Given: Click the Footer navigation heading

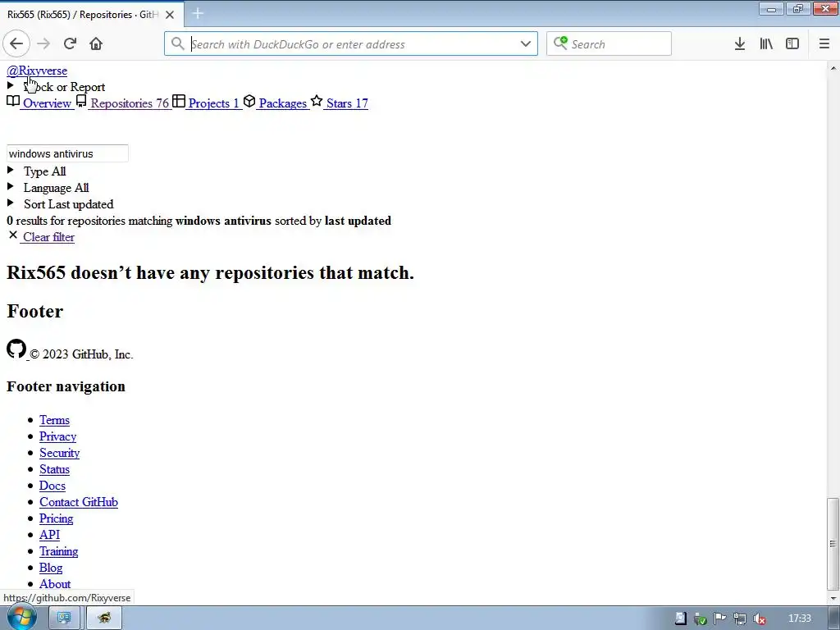Looking at the screenshot, I should pos(66,386).
